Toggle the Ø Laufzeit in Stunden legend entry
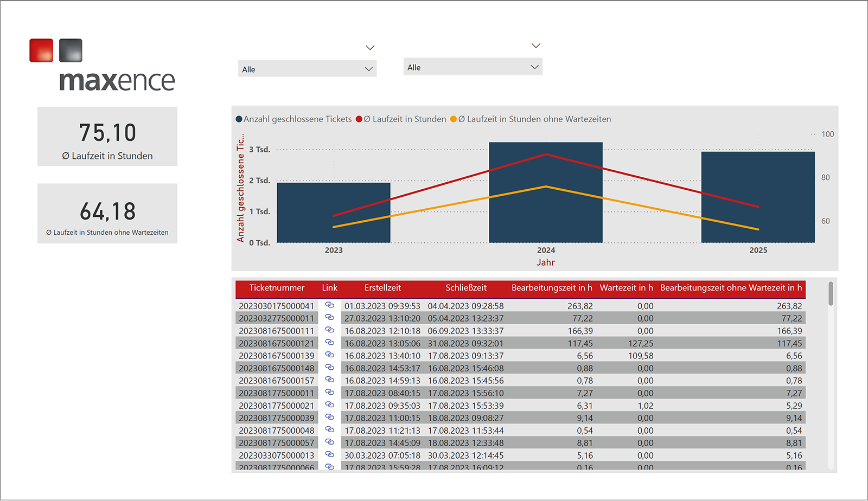The image size is (868, 501). [x=401, y=119]
